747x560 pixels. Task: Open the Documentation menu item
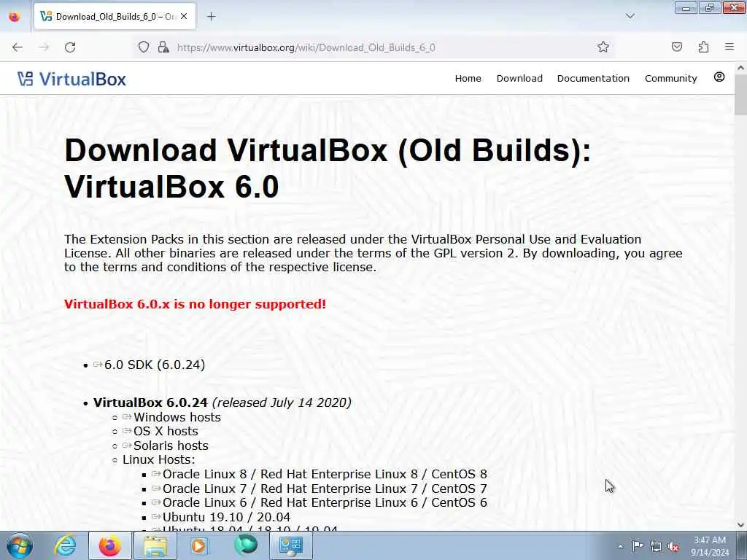pyautogui.click(x=593, y=79)
